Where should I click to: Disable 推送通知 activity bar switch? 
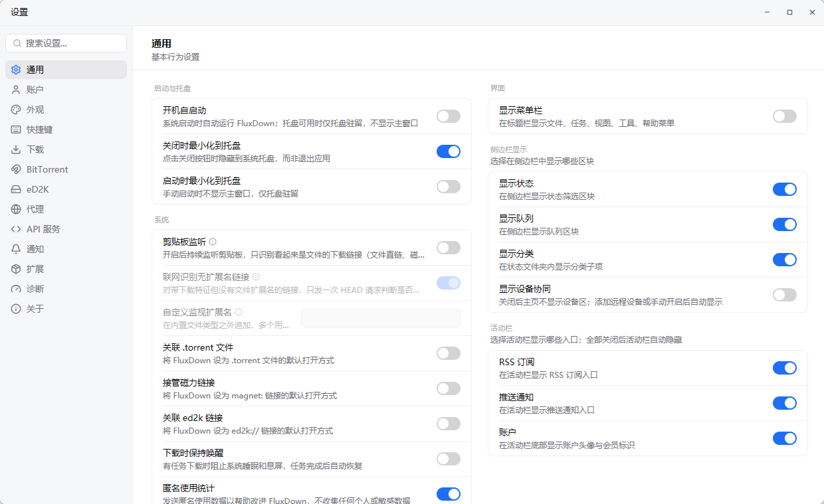(x=785, y=403)
